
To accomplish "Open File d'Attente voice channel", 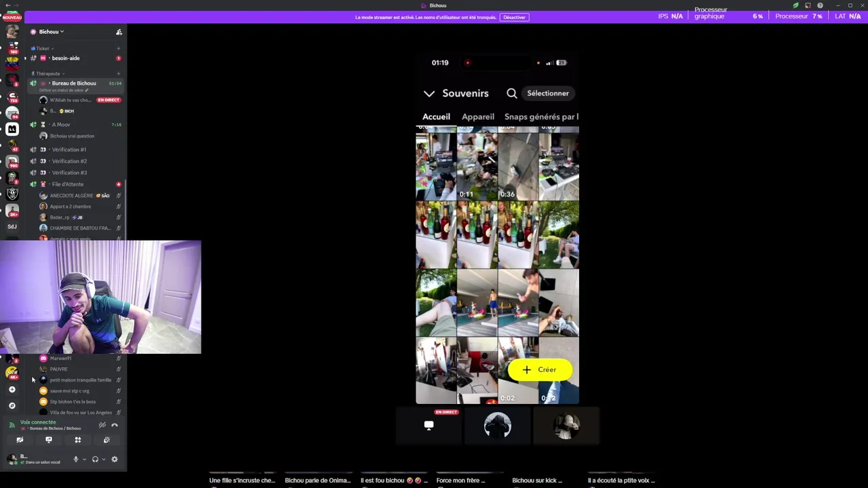I will (x=75, y=184).
